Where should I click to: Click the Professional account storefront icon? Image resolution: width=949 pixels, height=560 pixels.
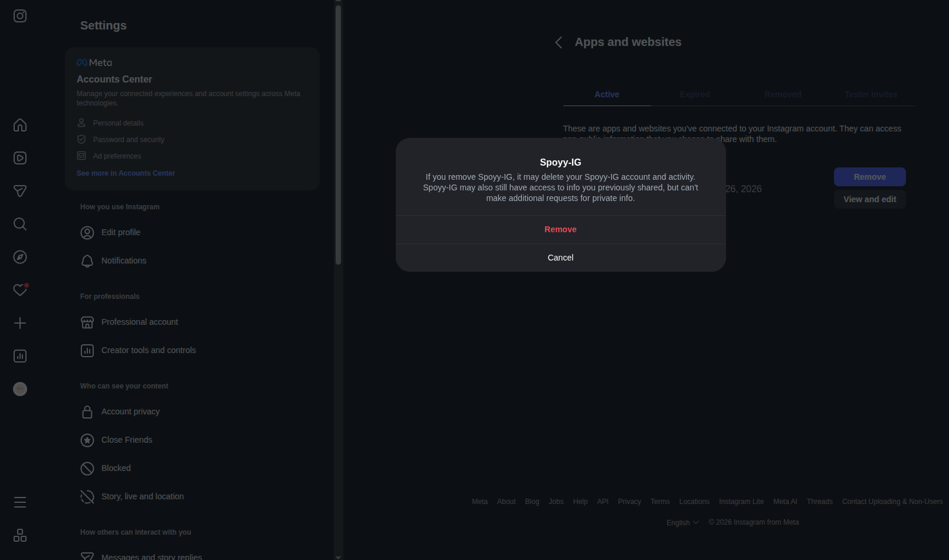coord(87,322)
